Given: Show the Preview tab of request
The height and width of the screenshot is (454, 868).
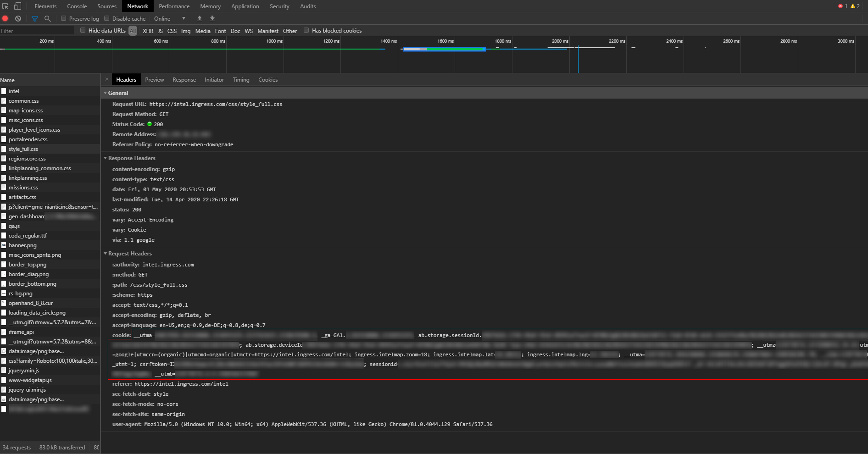Looking at the screenshot, I should [154, 79].
